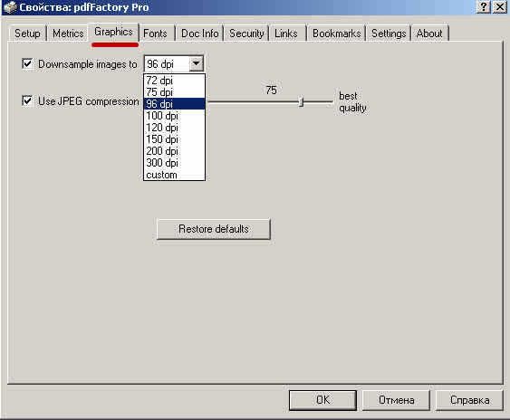This screenshot has width=510, height=420.
Task: Choose highlighted 96 dpi list item
Action: 174,104
